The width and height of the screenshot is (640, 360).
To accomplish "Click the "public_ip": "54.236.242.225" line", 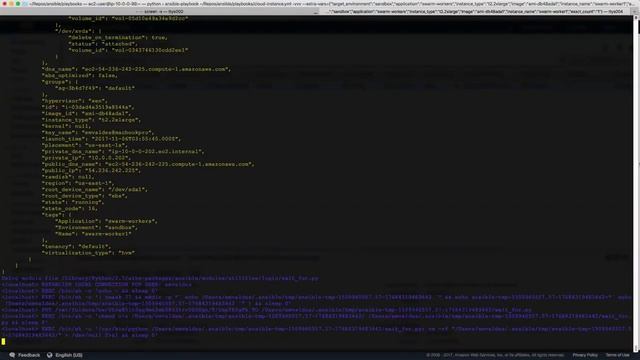I will click(x=91, y=171).
